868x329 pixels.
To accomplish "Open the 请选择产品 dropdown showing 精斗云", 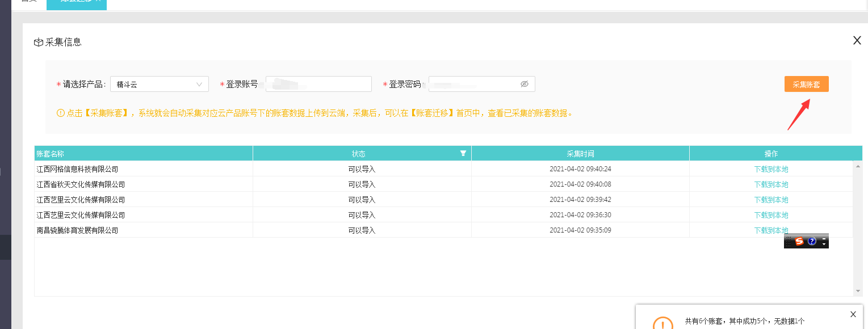I will 160,84.
